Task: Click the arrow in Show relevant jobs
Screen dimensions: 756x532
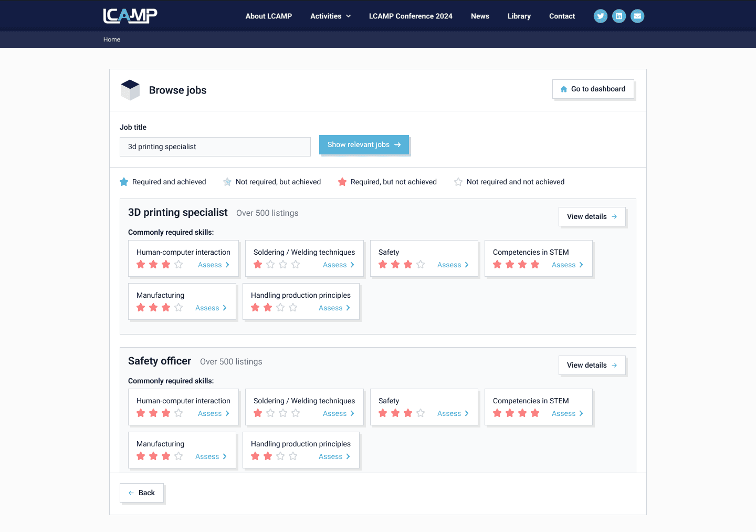Action: (x=397, y=144)
